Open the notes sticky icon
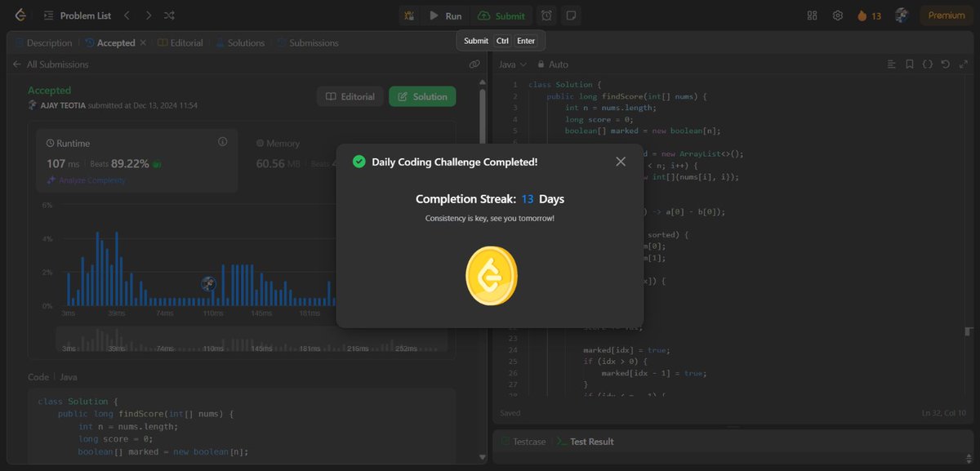This screenshot has height=471, width=980. (572, 16)
